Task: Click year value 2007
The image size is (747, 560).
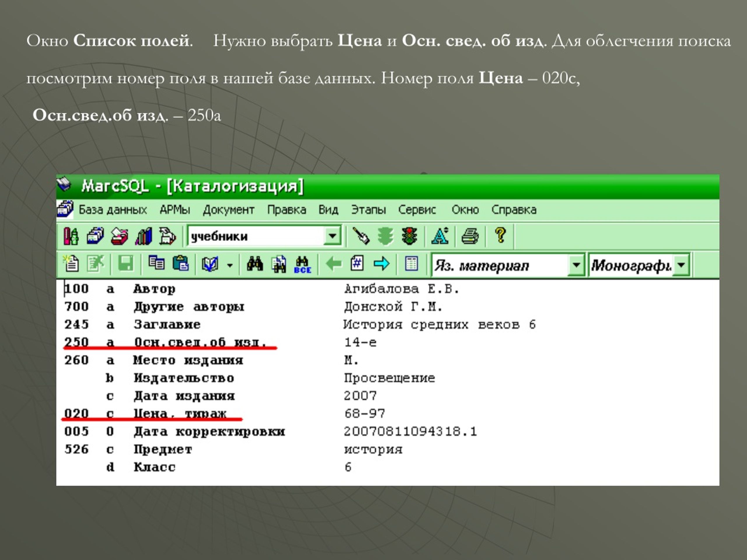Action: pyautogui.click(x=360, y=395)
